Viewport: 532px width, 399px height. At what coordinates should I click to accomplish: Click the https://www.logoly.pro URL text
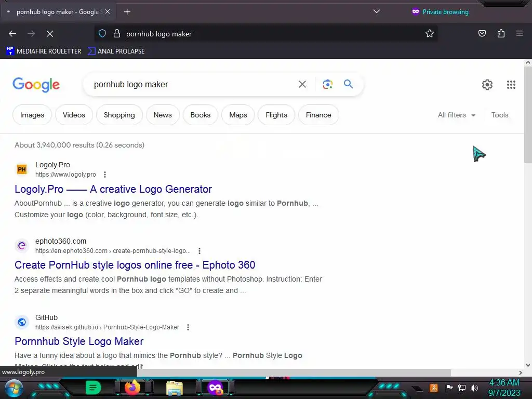tap(65, 175)
